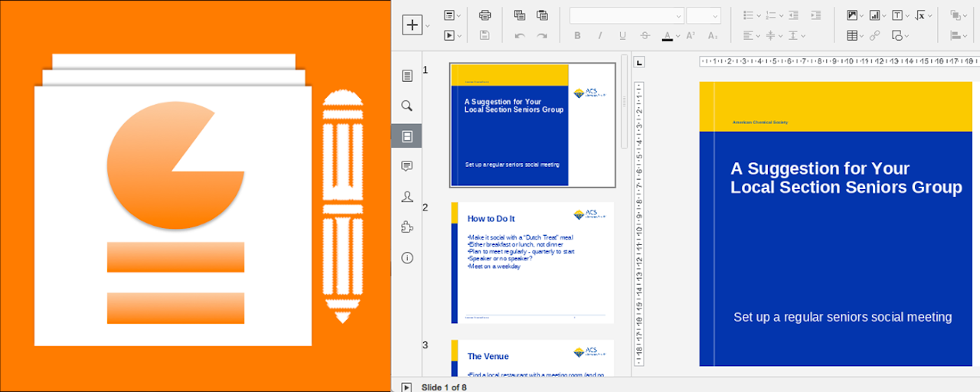Click the horizontal ruler above the slide
Viewport: 980px width, 392px height.
(x=839, y=61)
